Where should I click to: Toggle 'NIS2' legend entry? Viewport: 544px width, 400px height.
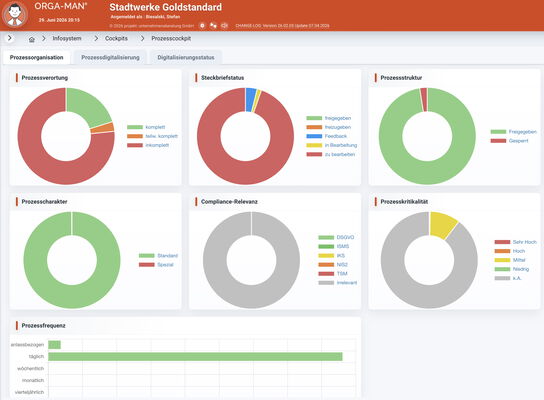[333, 265]
